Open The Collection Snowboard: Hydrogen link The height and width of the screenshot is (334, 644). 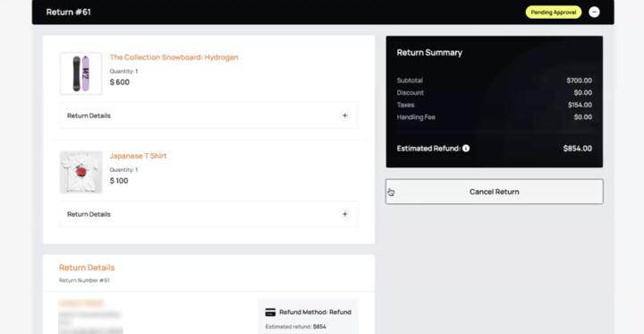click(174, 57)
